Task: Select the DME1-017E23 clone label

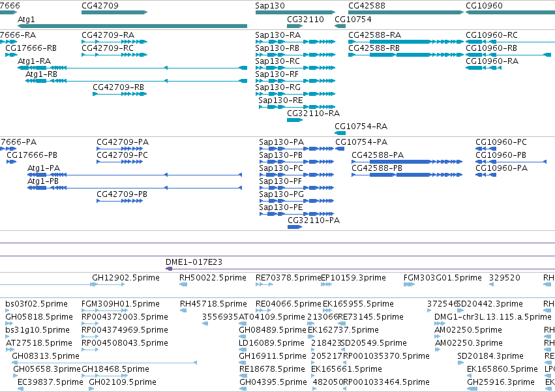Action: click(x=194, y=262)
